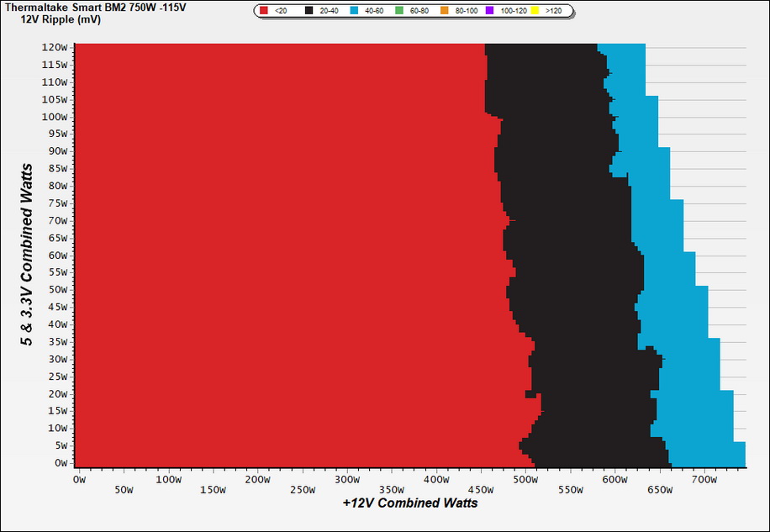770x532 pixels.
Task: Click the green 60-80 legend swatch
Action: coord(399,10)
